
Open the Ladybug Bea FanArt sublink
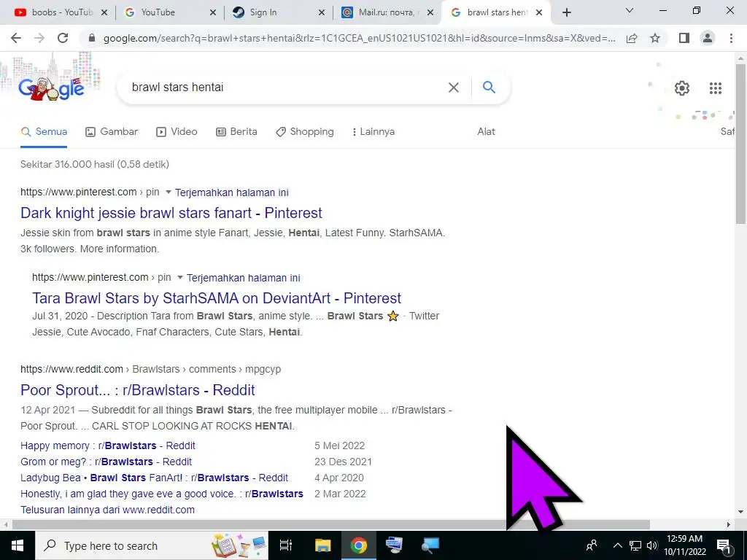click(x=155, y=478)
